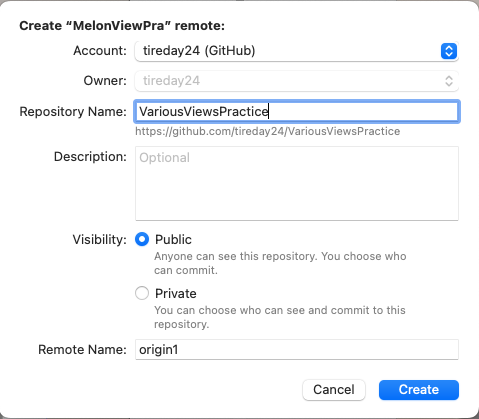Click the Description label
Image resolution: width=479 pixels, height=419 pixels.
tap(90, 157)
